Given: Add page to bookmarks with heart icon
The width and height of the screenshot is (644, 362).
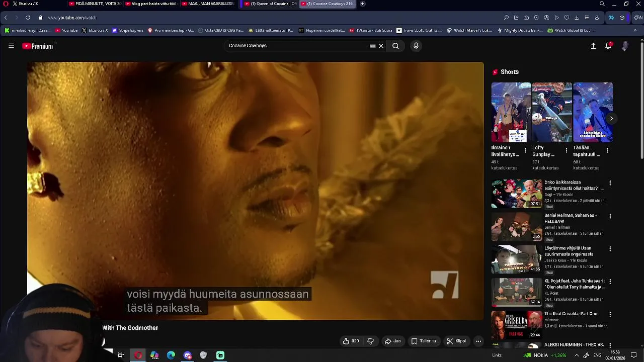Looking at the screenshot, I should click(567, 18).
